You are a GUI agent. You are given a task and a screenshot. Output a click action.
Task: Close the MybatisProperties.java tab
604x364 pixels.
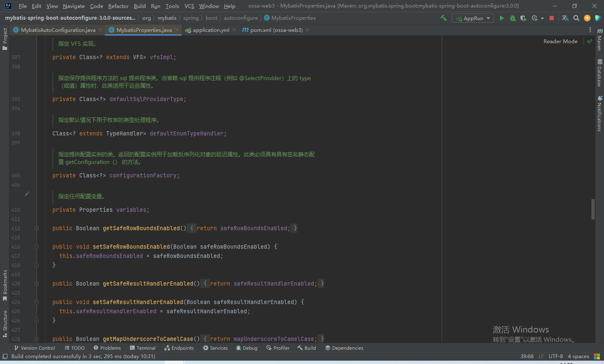[177, 30]
